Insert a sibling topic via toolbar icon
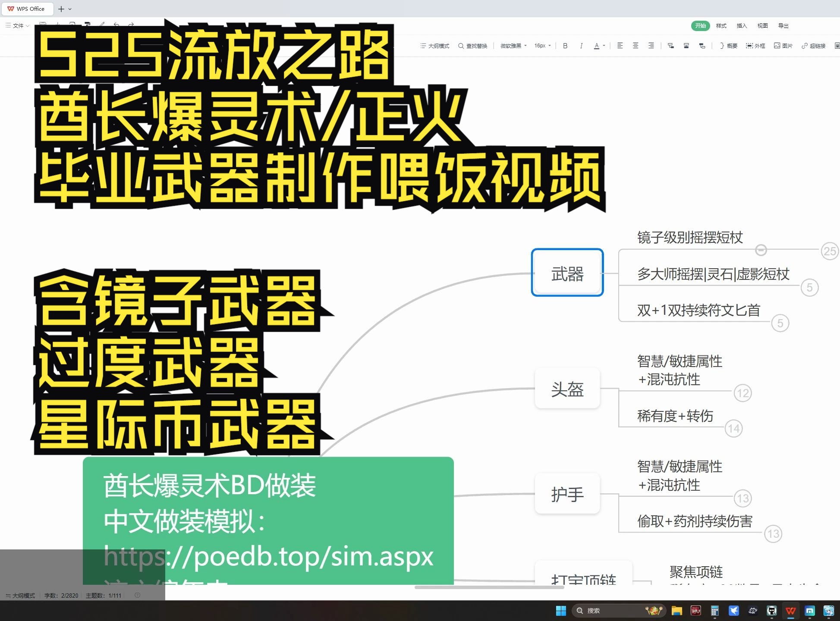This screenshot has width=840, height=621. click(686, 46)
